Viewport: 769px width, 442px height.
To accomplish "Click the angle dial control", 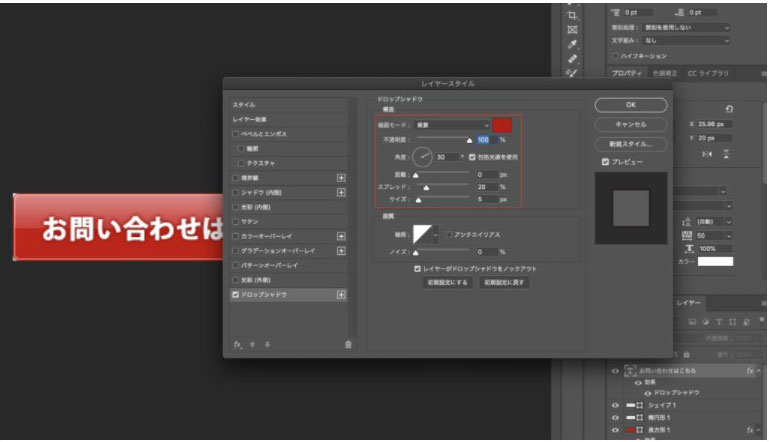I will point(423,156).
